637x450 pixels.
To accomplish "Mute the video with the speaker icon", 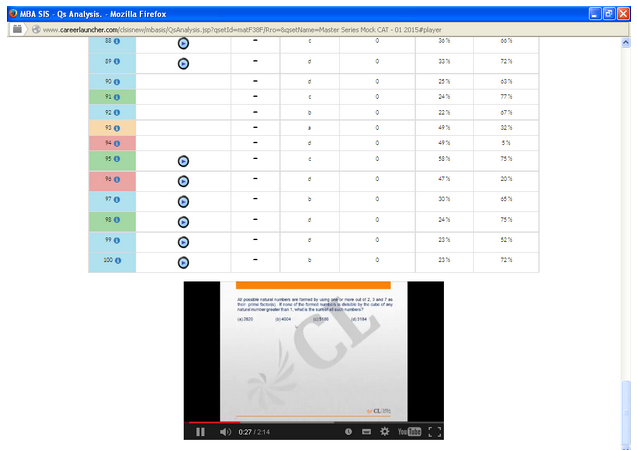I will 225,432.
